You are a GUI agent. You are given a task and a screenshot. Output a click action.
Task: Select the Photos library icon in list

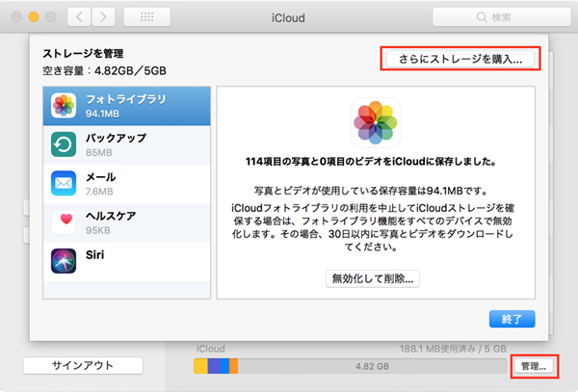coord(64,105)
